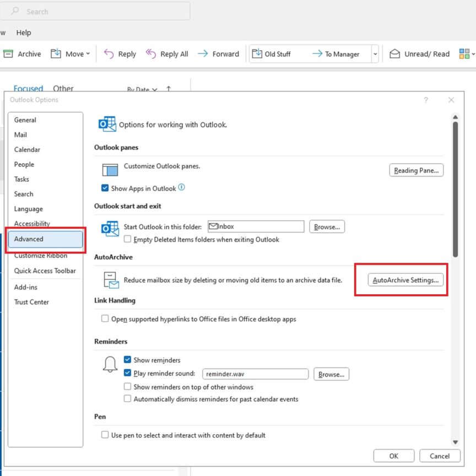Open AutoArchive Settings

[x=405, y=279]
